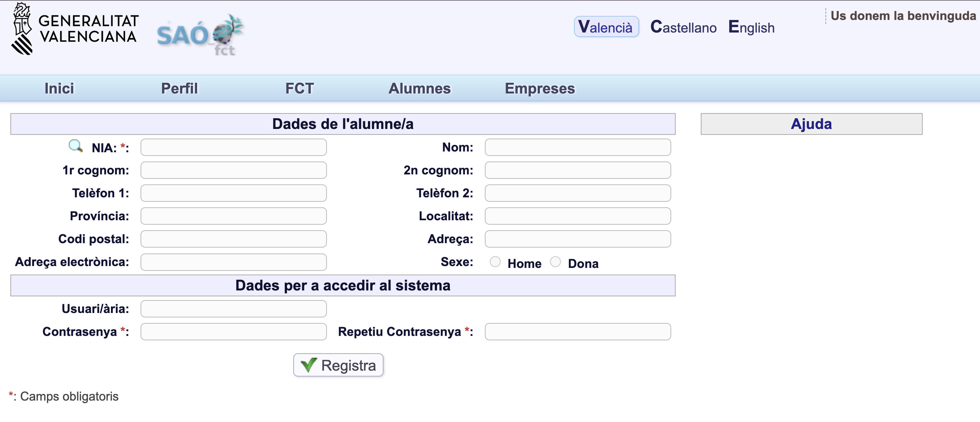980x422 pixels.
Task: Select the Dona sex radio button
Action: click(x=555, y=262)
